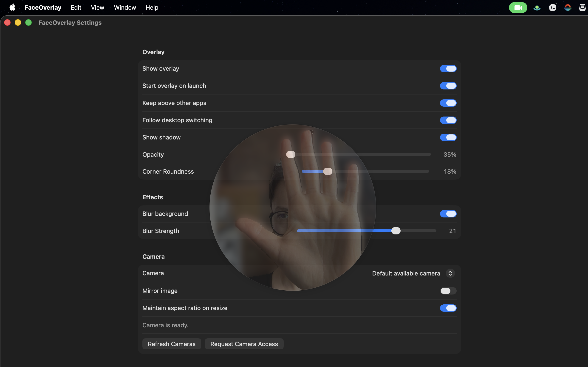
Task: Click the Request Camera Access button
Action: [244, 344]
